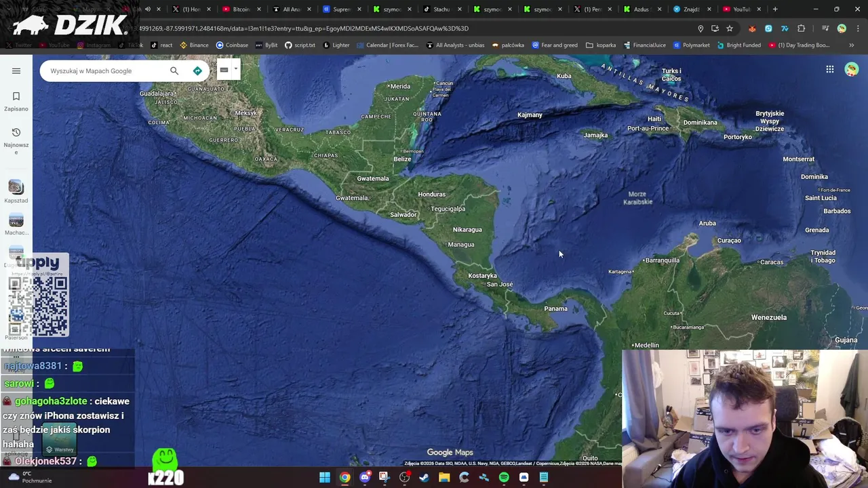Viewport: 868px width, 488px height.
Task: Open the Fear and greed bookmark
Action: (555, 45)
